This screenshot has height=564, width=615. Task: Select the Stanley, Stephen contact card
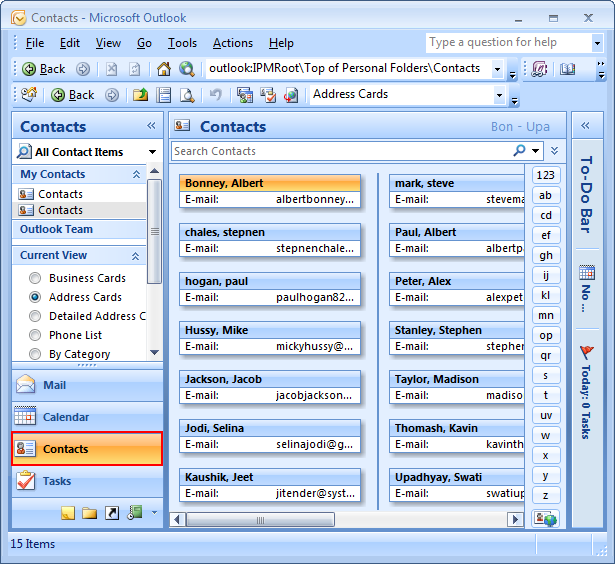click(x=457, y=338)
